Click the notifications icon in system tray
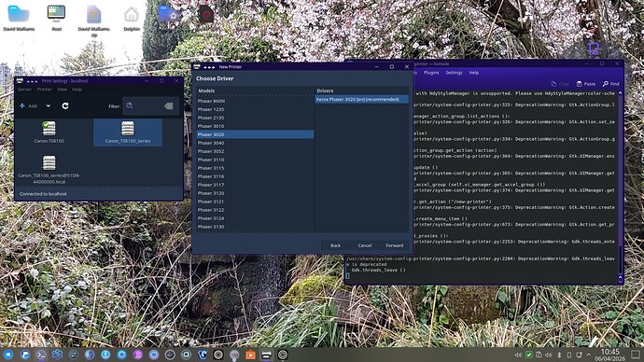Image resolution: width=644 pixels, height=362 pixels. 579,355
